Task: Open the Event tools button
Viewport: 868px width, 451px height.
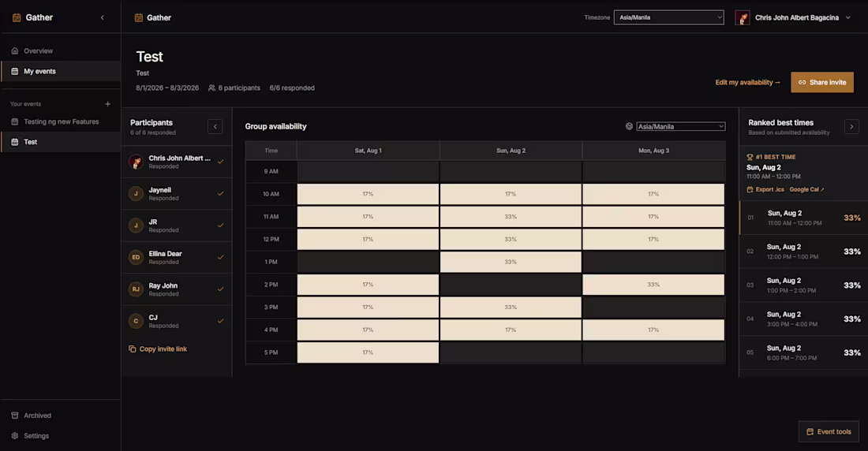Action: pyautogui.click(x=829, y=431)
